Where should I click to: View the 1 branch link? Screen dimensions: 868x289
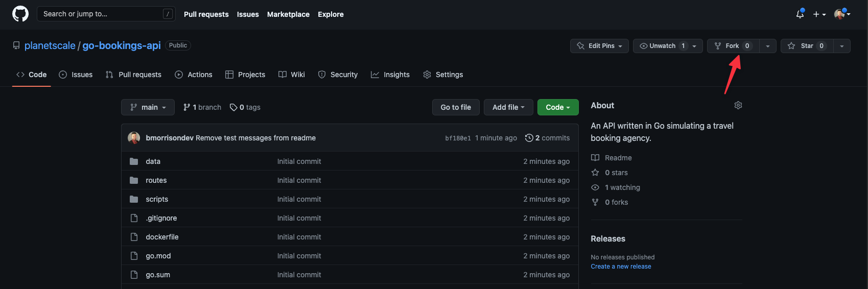coord(202,107)
